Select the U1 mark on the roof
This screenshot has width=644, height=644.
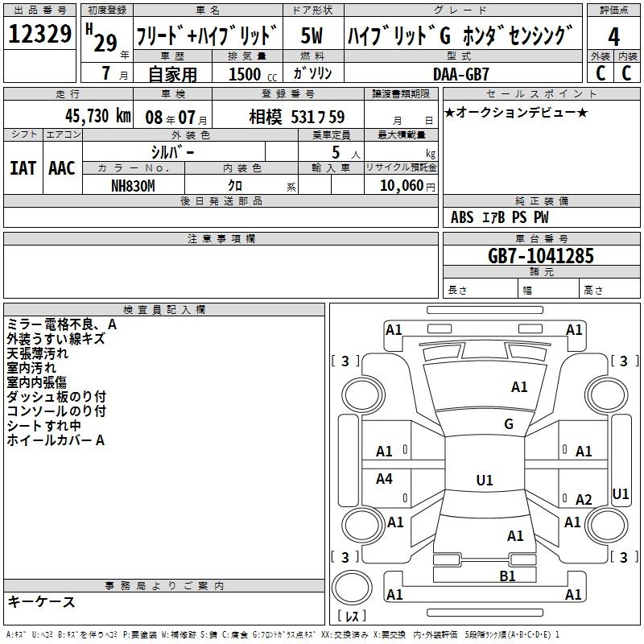coord(484,481)
